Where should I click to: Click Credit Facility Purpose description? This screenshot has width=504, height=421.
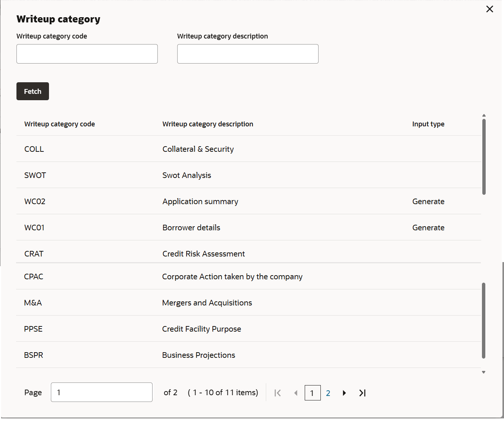coord(202,329)
